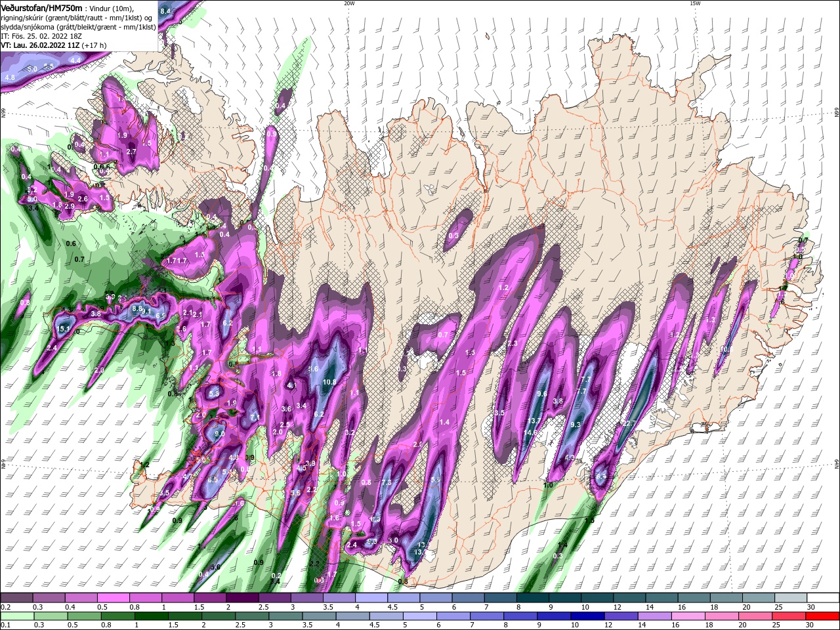Click the '13.7' precipitation value on map
Screen dimensions: 840x630
coord(534,421)
